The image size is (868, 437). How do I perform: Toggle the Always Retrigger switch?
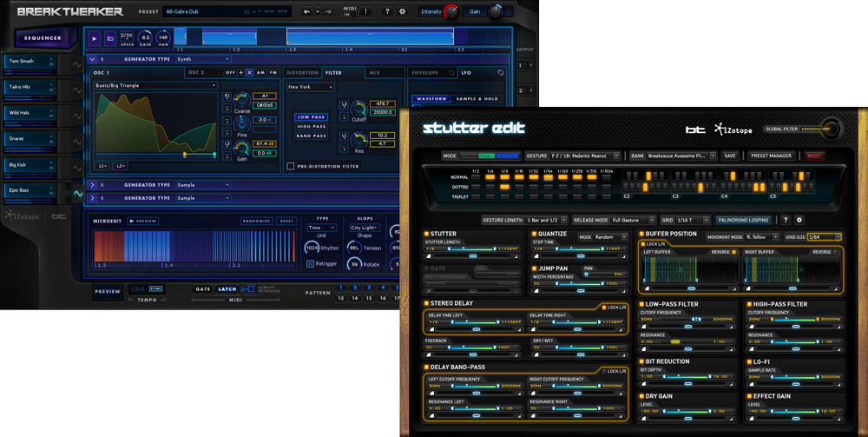click(250, 288)
